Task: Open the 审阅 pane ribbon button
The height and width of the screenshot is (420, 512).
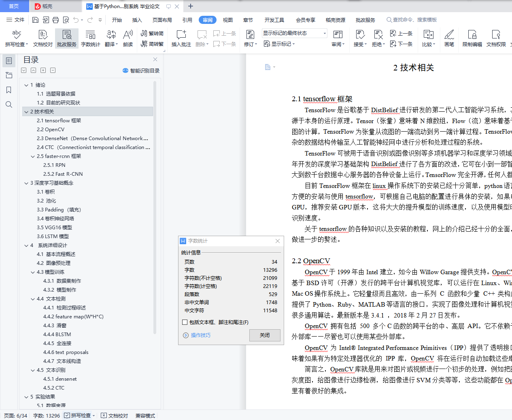Action: [338, 38]
